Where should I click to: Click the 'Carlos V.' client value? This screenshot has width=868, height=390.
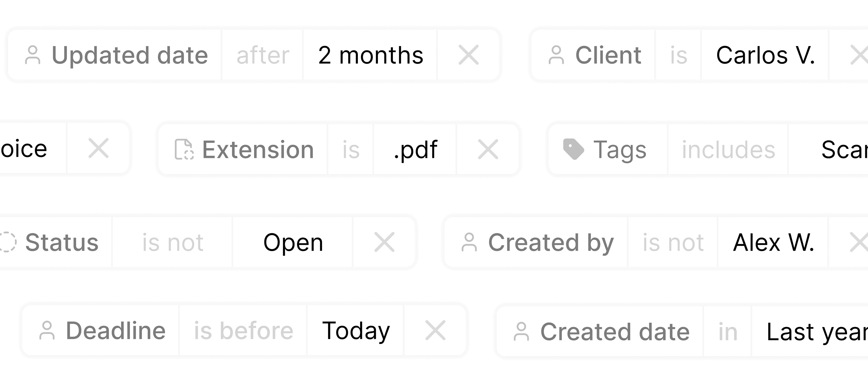(x=765, y=55)
